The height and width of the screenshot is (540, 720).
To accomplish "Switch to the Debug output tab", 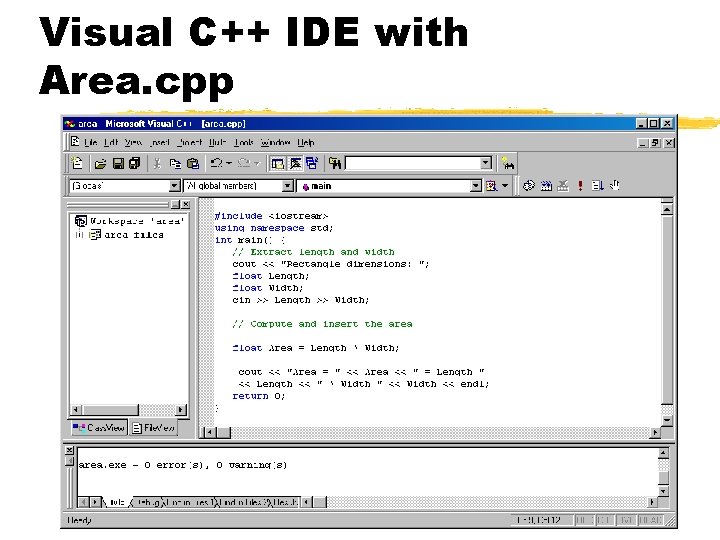I will pyautogui.click(x=147, y=502).
